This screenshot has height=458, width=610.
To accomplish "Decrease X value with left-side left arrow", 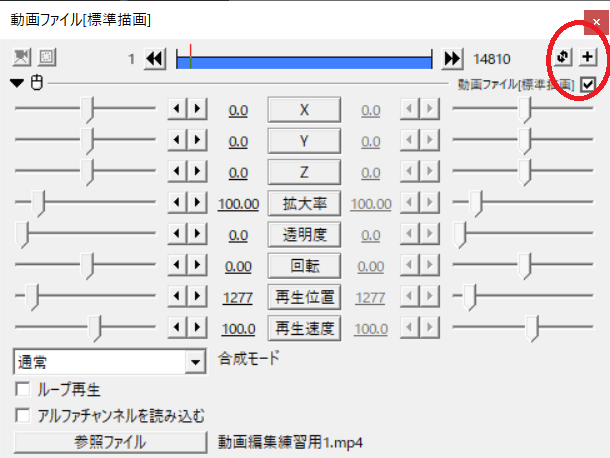I will (177, 109).
